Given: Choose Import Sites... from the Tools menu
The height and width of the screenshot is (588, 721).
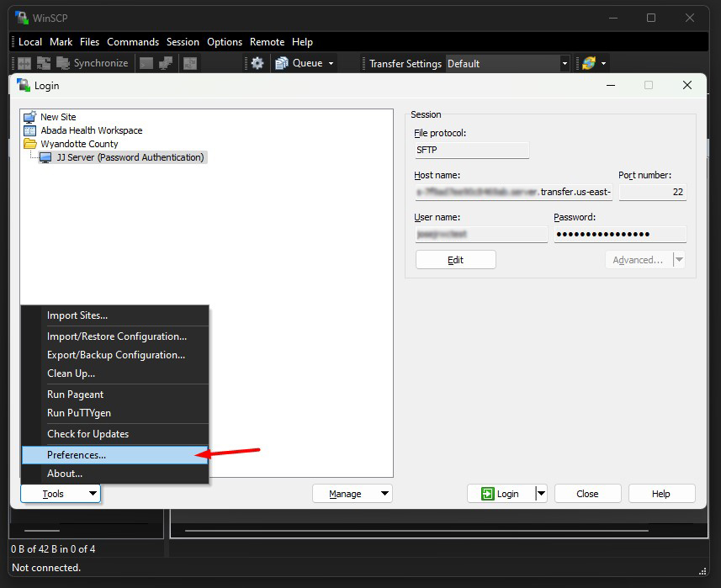Looking at the screenshot, I should pos(115,315).
